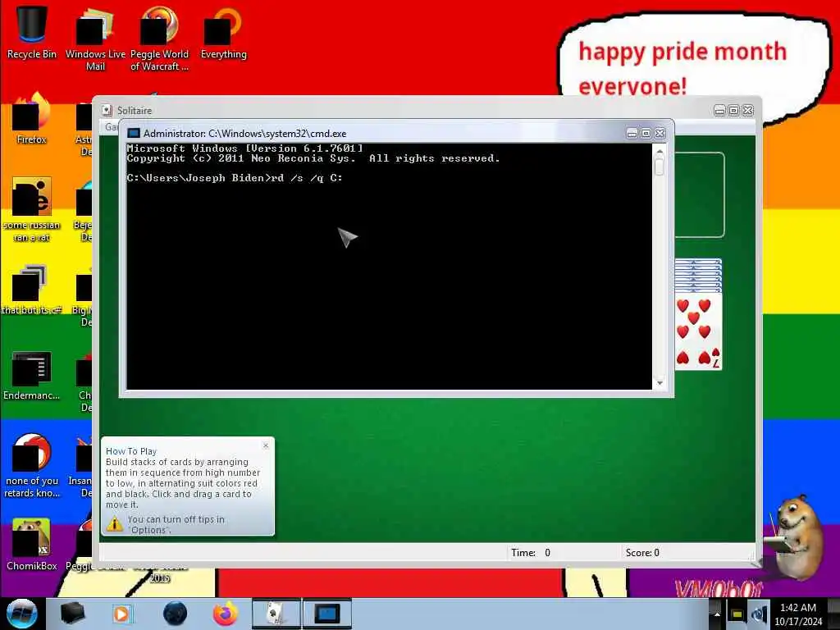840x630 pixels.
Task: Click the face-up hearts card in Solitaire
Action: [698, 332]
